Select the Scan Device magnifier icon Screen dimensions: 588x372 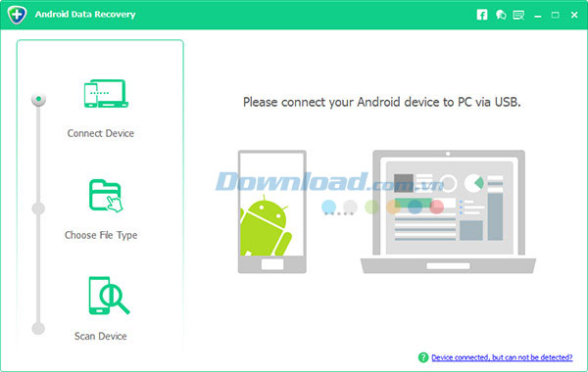(x=109, y=296)
